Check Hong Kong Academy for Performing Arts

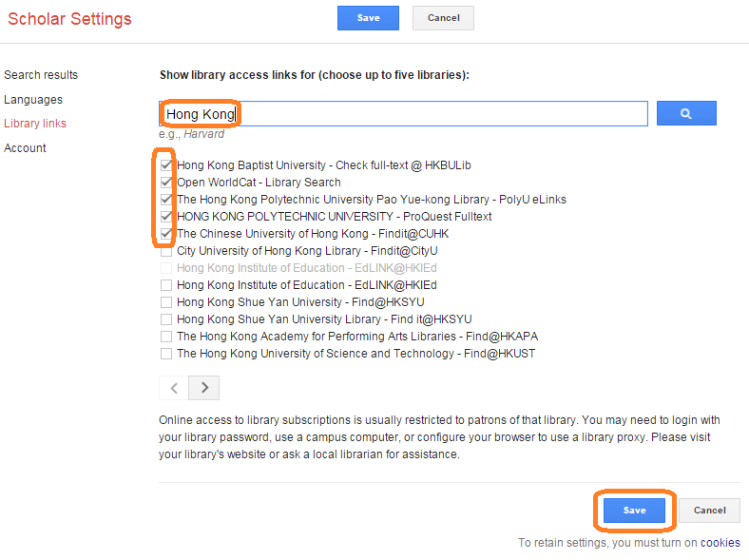tap(166, 337)
